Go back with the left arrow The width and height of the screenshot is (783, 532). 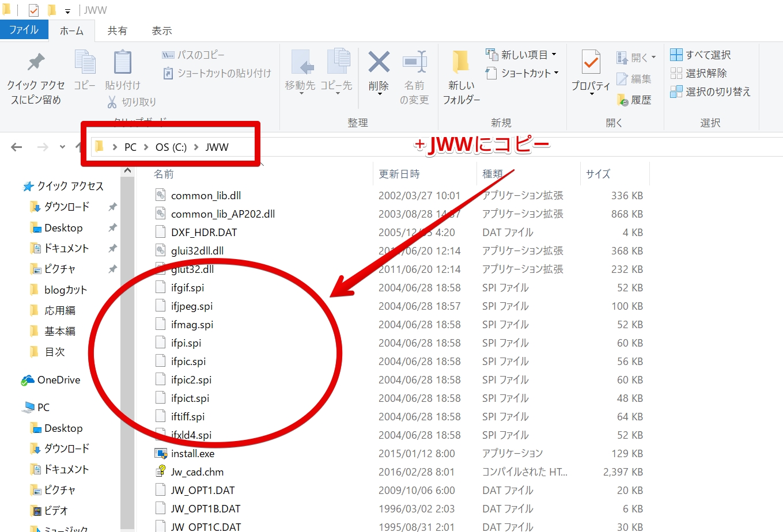coord(17,147)
